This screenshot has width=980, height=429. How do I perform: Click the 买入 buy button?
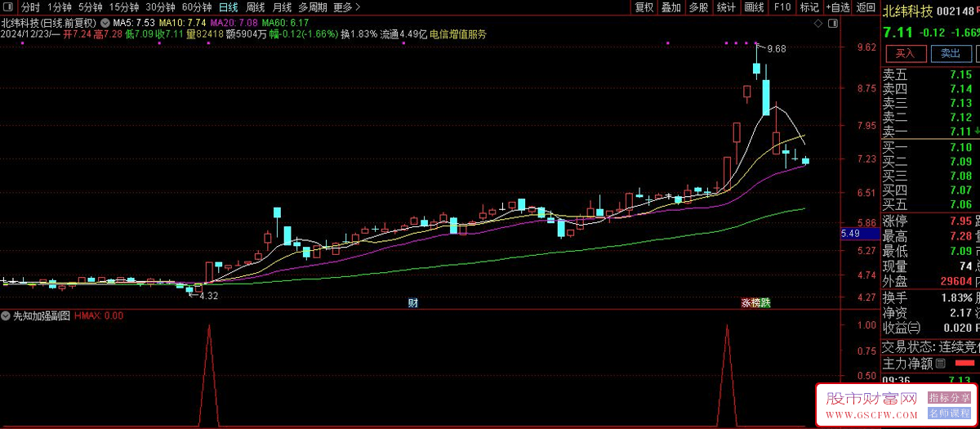click(905, 53)
